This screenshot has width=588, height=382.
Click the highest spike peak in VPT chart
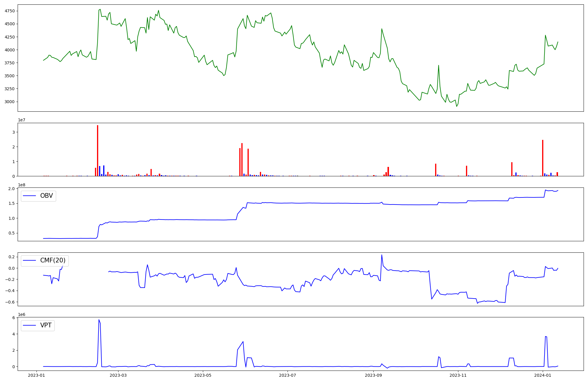[99, 320]
